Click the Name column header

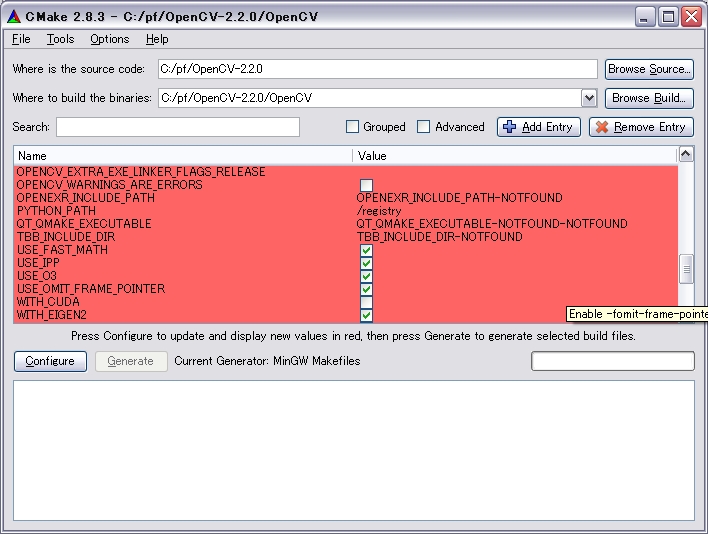[x=183, y=156]
